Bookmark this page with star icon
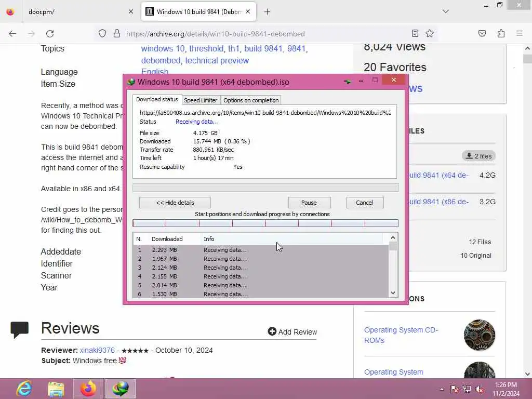532x399 pixels. [430, 33]
